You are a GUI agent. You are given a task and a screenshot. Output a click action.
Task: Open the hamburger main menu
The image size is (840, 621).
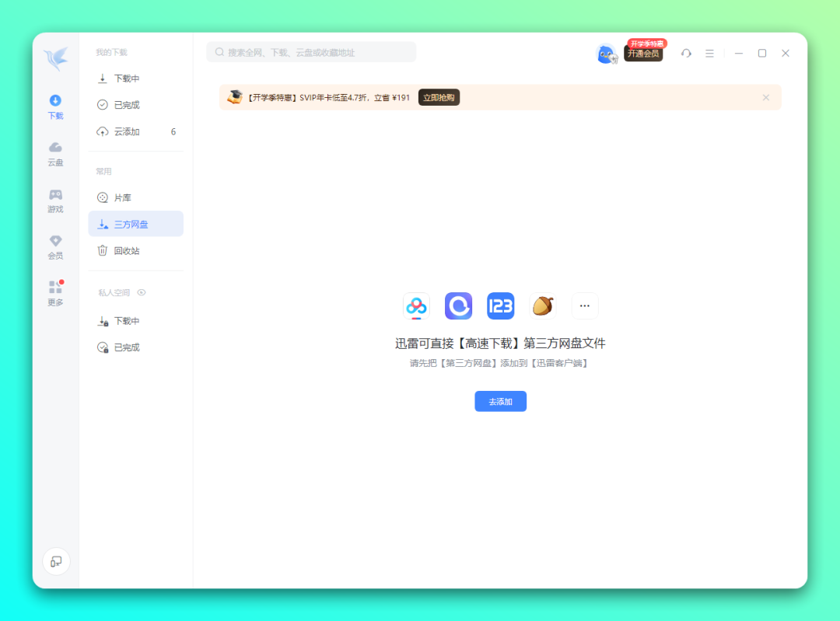(709, 53)
